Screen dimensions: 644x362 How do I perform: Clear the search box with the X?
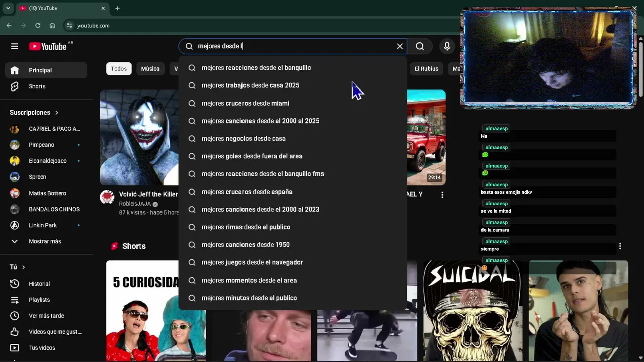coord(400,46)
